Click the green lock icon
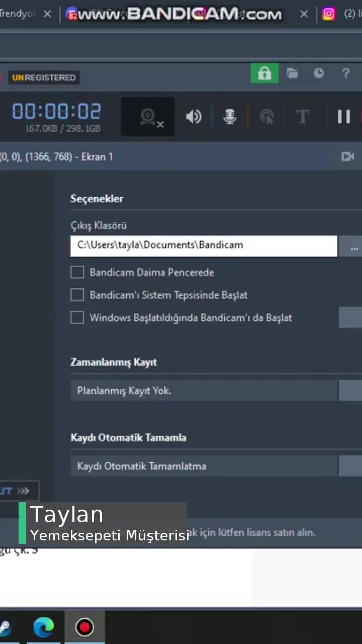Screen dimensions: 362x644 pos(264,73)
